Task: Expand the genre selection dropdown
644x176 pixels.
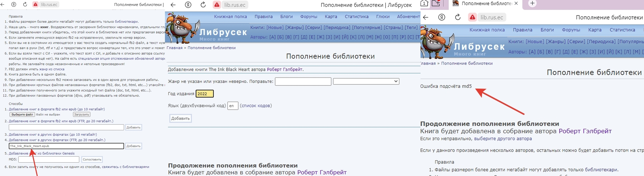Action: point(366,81)
